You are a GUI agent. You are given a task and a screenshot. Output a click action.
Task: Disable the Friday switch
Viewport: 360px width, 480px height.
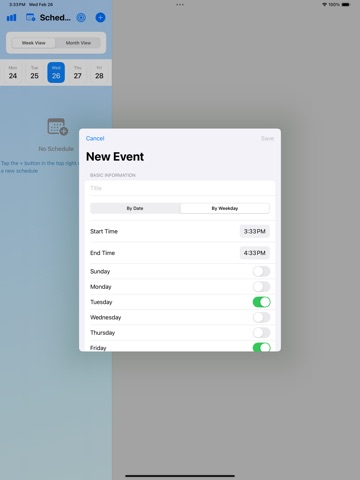click(261, 347)
